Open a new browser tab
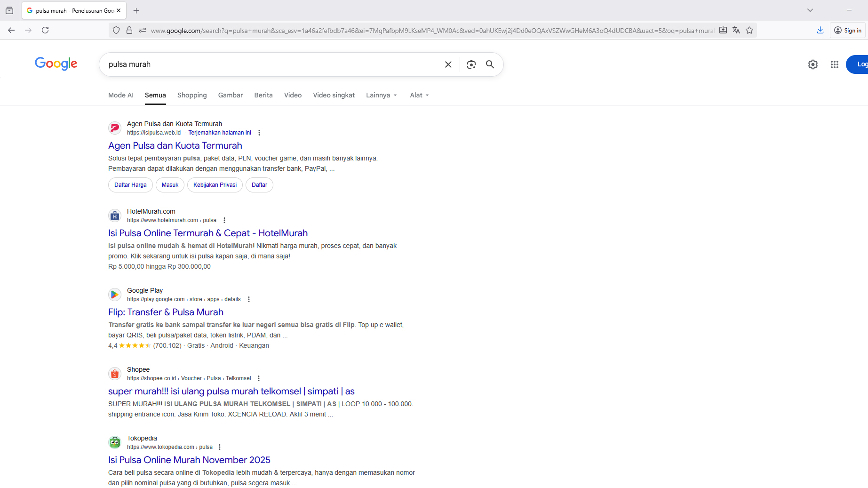Screen dimensions: 868x488 136,10
